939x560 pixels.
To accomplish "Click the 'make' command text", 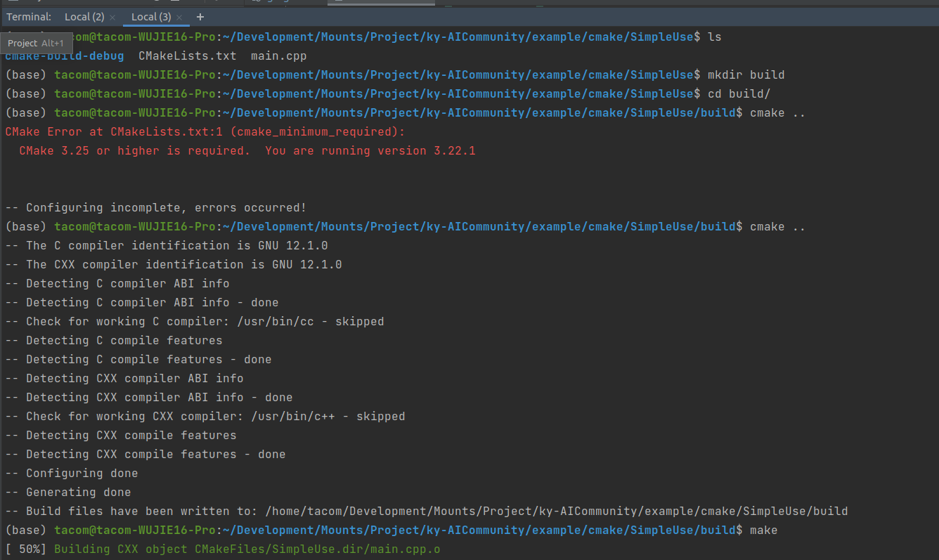I will [x=763, y=530].
